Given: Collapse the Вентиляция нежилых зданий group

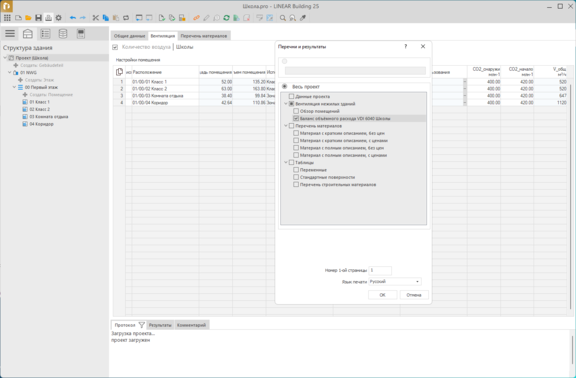Looking at the screenshot, I should tap(285, 104).
